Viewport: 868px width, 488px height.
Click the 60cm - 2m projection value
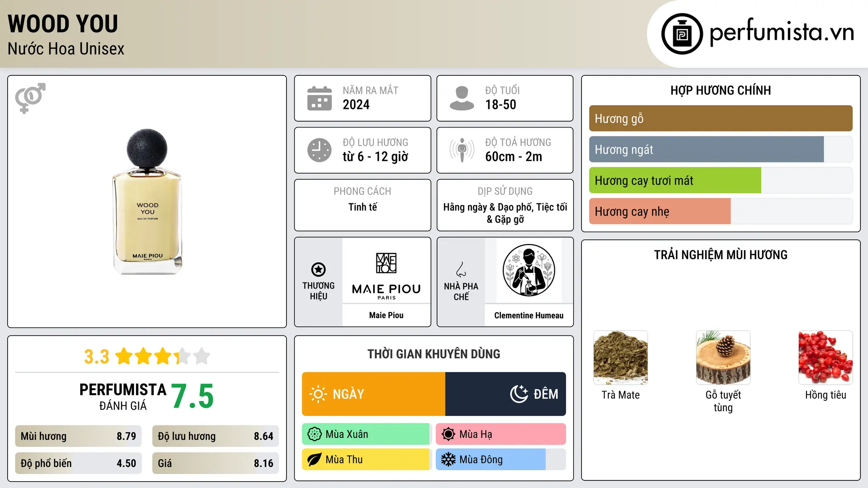tap(514, 157)
